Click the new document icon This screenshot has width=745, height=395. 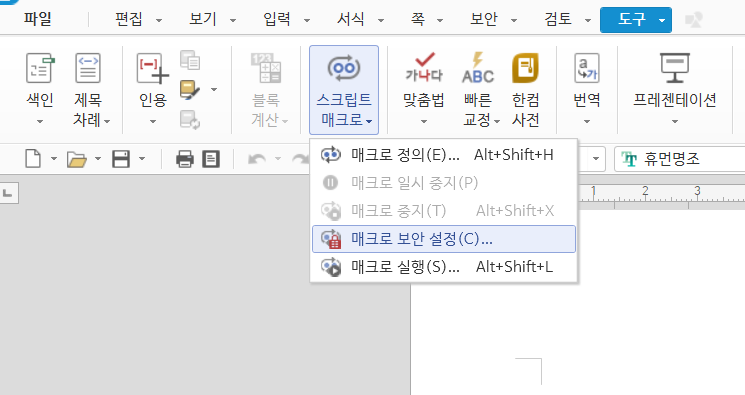click(x=33, y=159)
